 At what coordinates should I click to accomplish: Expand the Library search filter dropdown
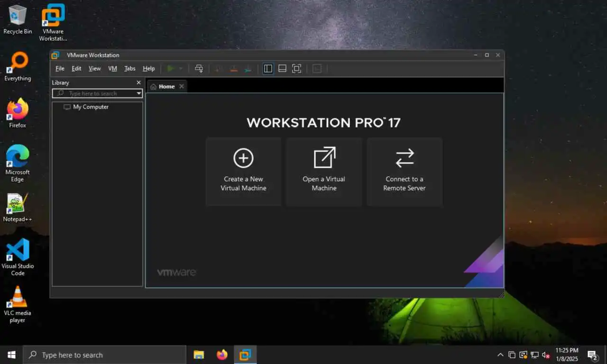click(139, 93)
